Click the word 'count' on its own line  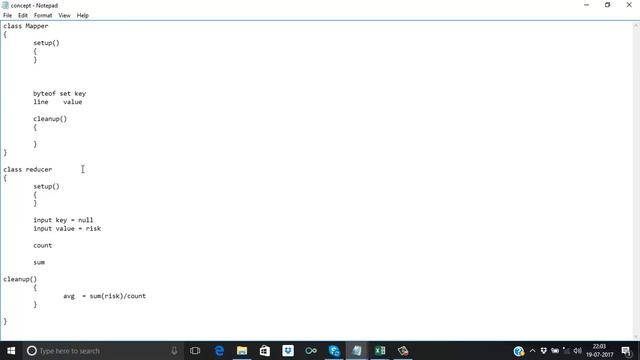[43, 245]
